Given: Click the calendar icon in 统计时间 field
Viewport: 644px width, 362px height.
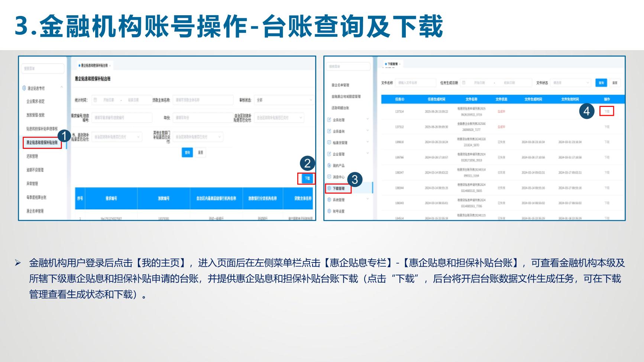Looking at the screenshot, I should tap(96, 100).
